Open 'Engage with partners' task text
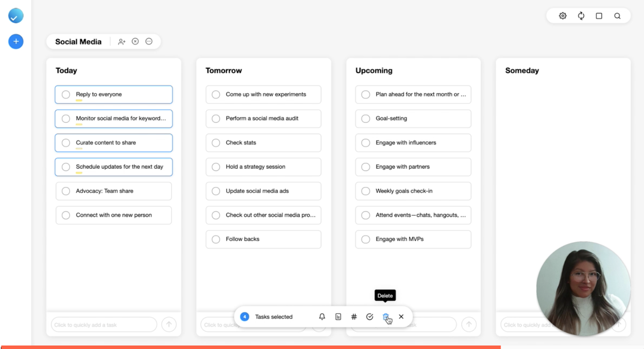 click(402, 167)
